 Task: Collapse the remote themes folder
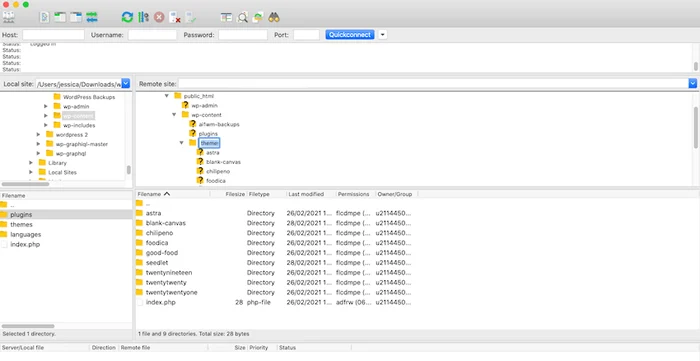[x=182, y=143]
